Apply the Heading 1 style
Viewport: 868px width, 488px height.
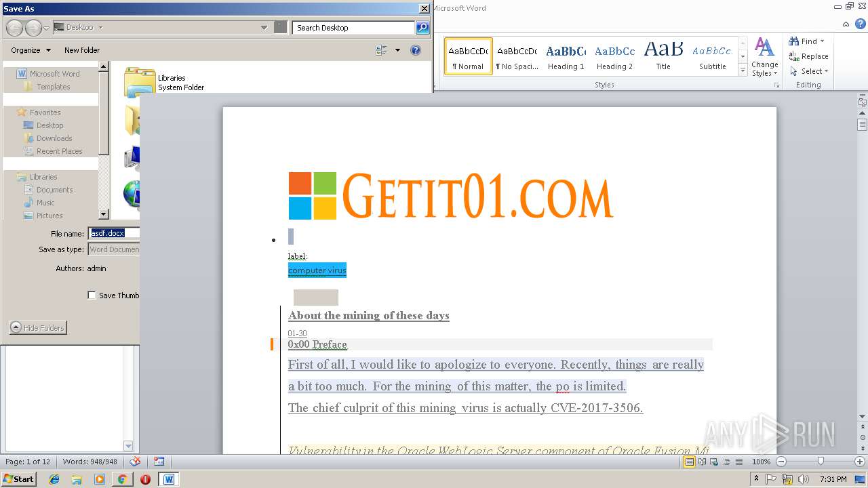coord(566,56)
